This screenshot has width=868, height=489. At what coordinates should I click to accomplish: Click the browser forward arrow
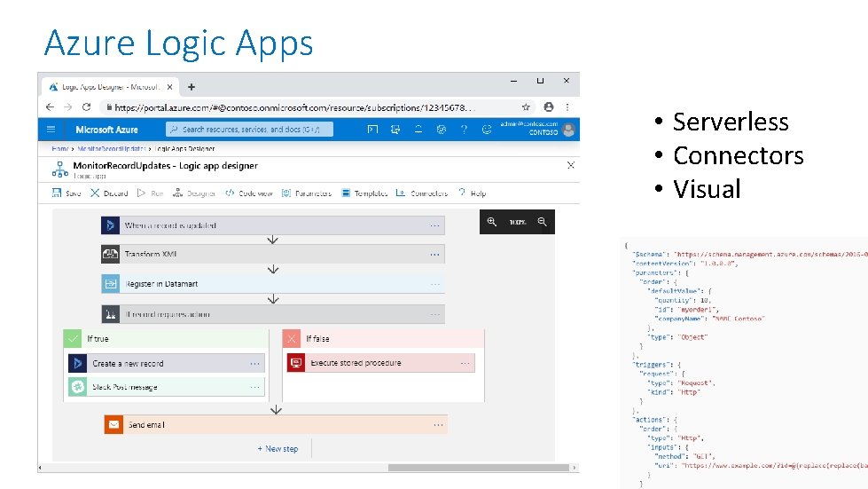click(x=68, y=106)
